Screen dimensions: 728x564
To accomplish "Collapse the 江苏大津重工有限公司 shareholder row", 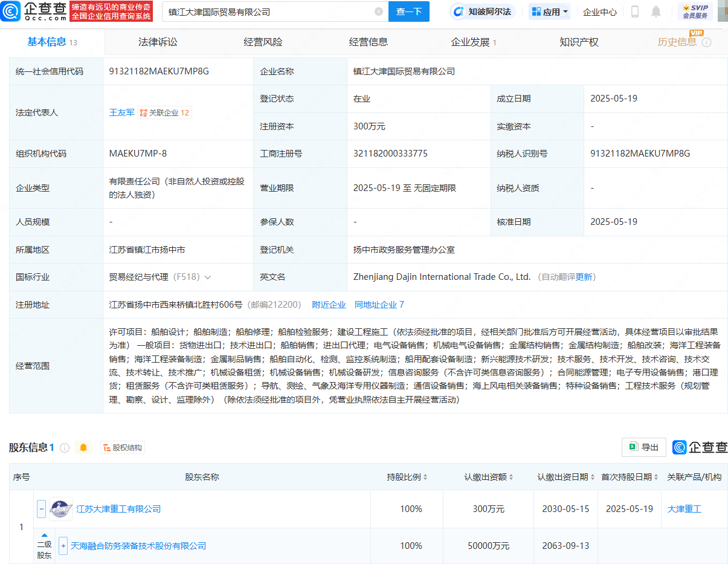I will tap(42, 509).
